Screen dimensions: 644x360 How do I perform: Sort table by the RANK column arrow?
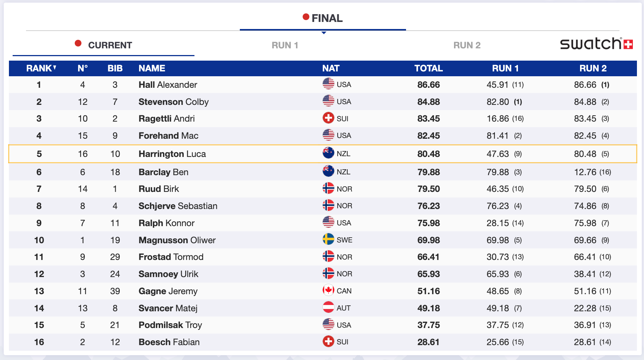tap(55, 67)
